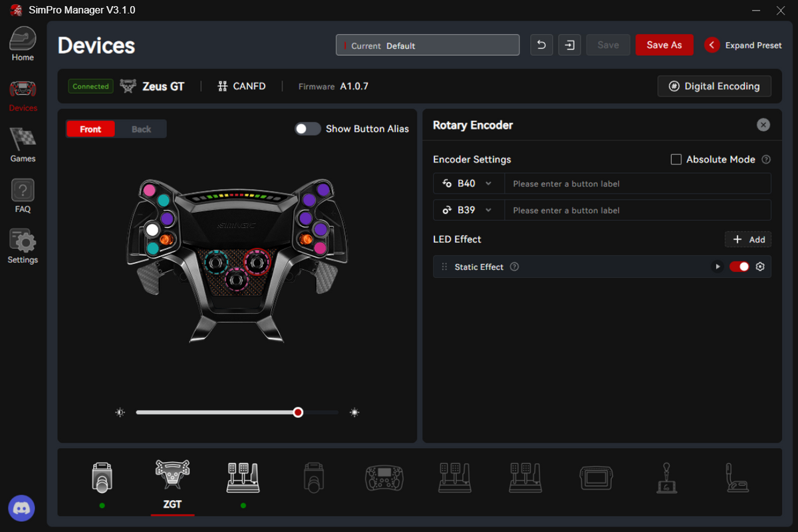Viewport: 798px width, 532px height.
Task: Click the B40 button label input field
Action: click(x=638, y=184)
